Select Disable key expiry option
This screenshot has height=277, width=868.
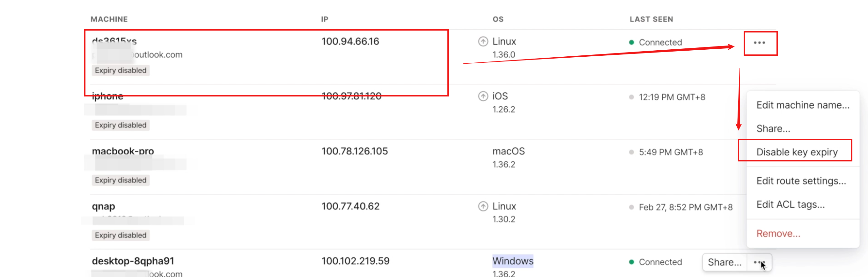(x=797, y=152)
